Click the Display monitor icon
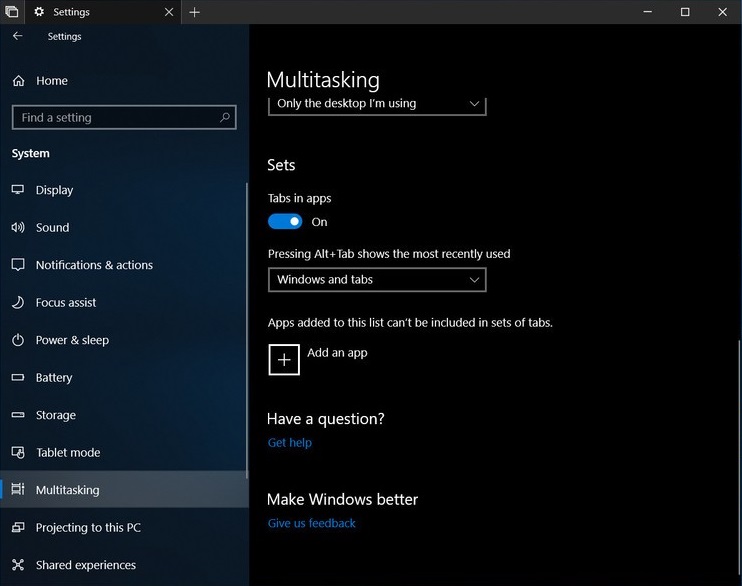 click(18, 190)
